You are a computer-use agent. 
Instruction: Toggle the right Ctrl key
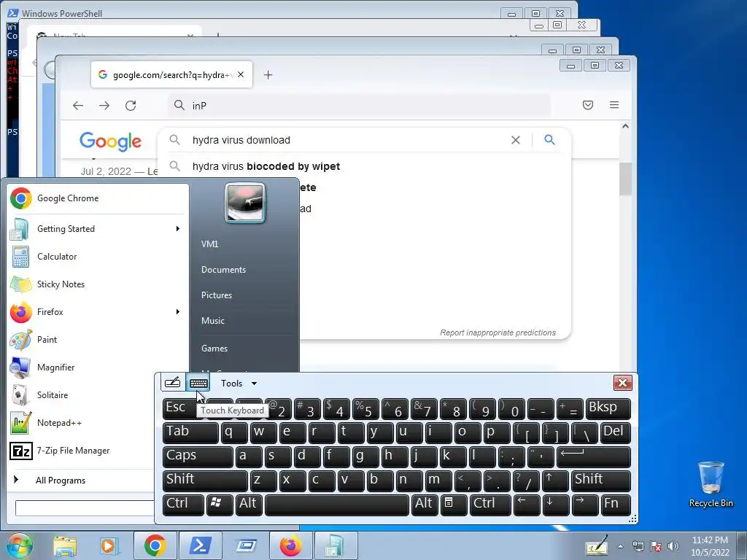(x=490, y=505)
